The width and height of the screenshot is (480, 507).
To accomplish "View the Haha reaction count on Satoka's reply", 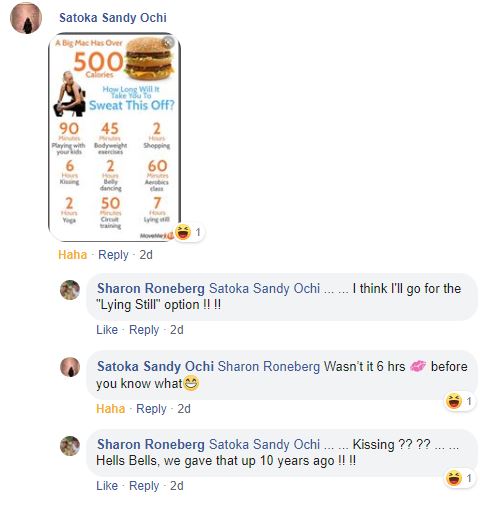I will point(460,401).
